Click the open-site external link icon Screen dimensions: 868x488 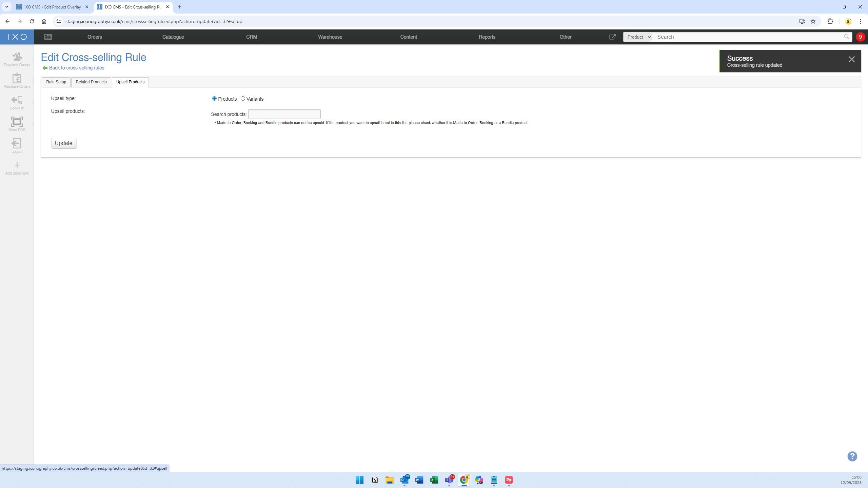pos(612,37)
